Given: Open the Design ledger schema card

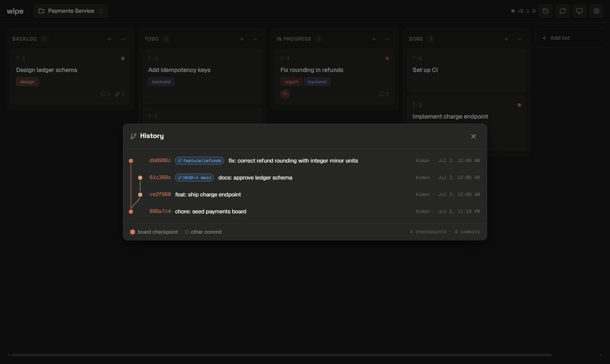Looking at the screenshot, I should click(x=70, y=77).
